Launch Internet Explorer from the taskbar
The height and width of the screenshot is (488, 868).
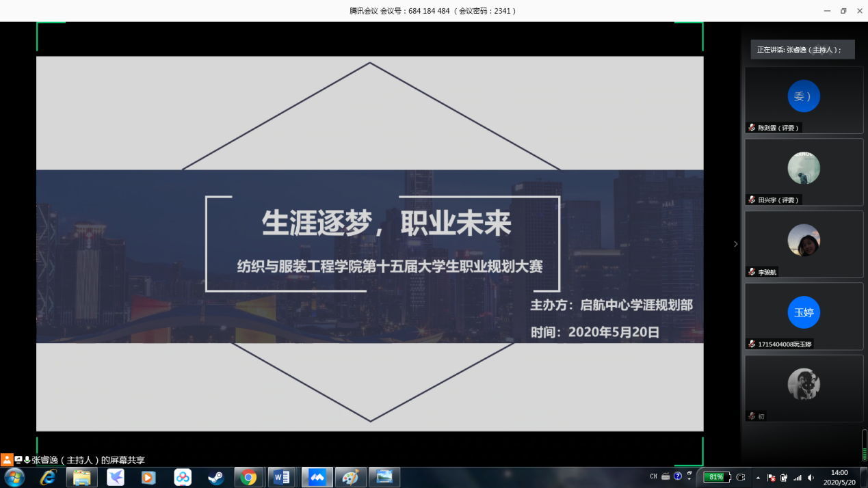[49, 477]
